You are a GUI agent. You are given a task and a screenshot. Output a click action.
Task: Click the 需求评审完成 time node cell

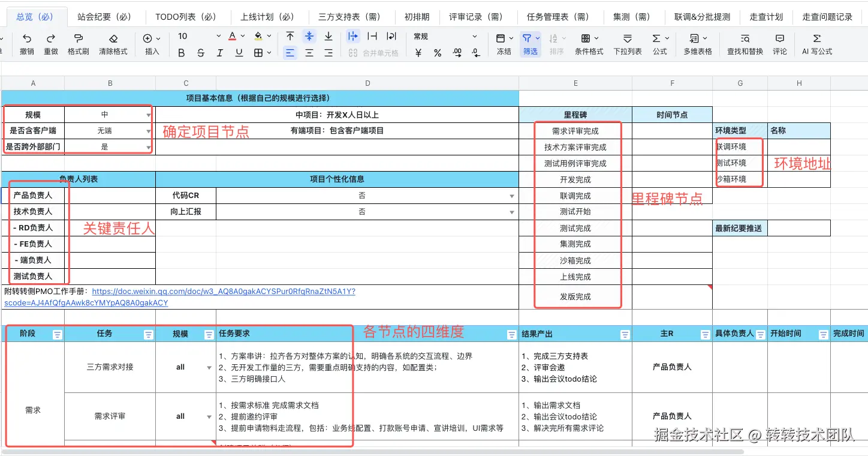coord(672,131)
